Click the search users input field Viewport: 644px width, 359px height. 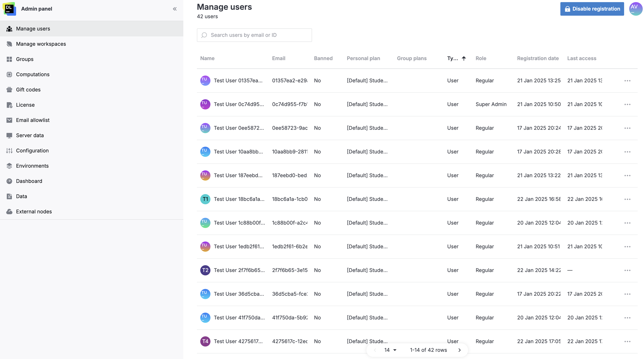click(254, 35)
